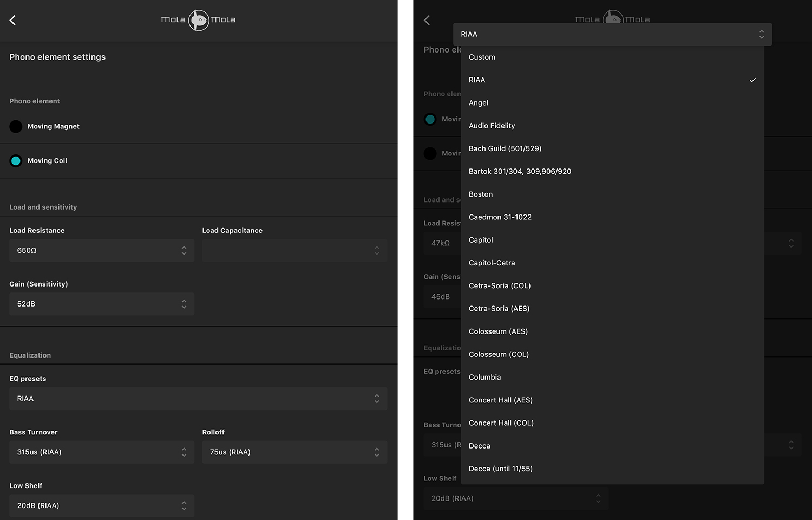
Task: Open EQ presets RIAA dropdown on left
Action: [198, 399]
